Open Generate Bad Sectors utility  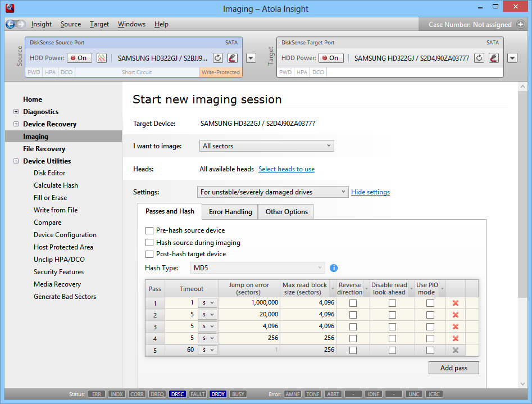[x=65, y=297]
